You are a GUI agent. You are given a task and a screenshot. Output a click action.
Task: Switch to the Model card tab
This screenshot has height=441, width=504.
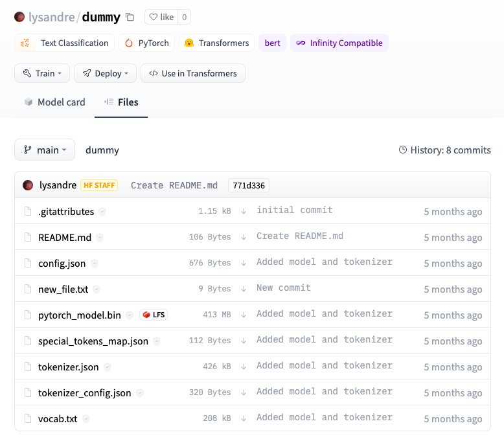point(55,102)
